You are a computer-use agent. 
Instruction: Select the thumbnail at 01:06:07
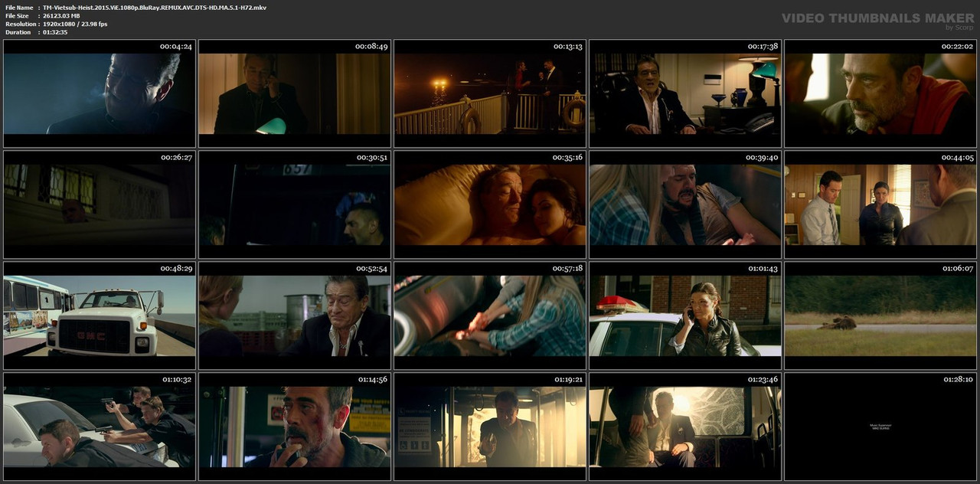pos(880,316)
